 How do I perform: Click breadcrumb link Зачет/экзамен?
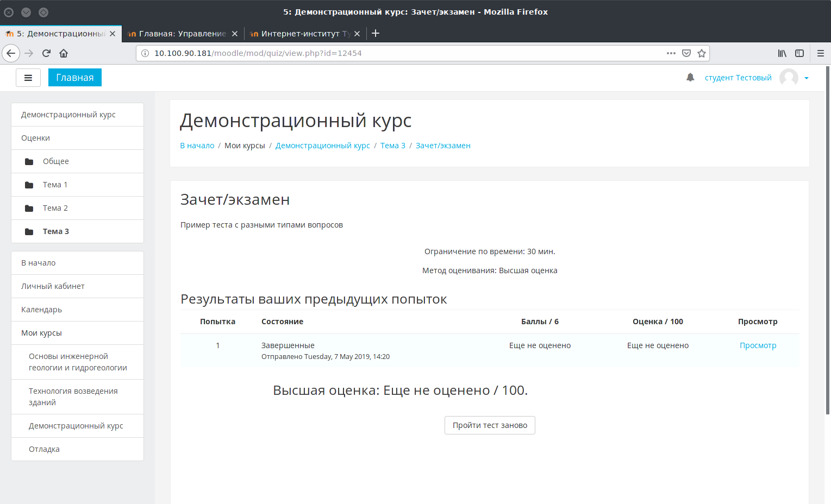[443, 146]
